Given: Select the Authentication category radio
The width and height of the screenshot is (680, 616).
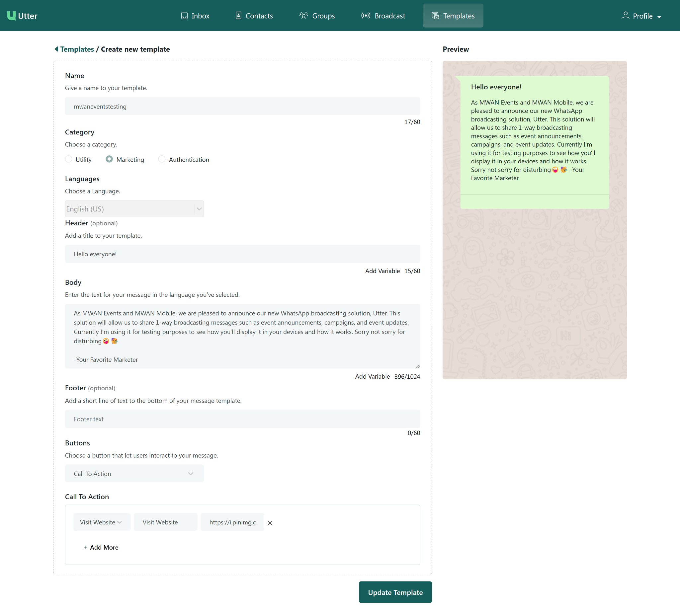Looking at the screenshot, I should pos(162,159).
